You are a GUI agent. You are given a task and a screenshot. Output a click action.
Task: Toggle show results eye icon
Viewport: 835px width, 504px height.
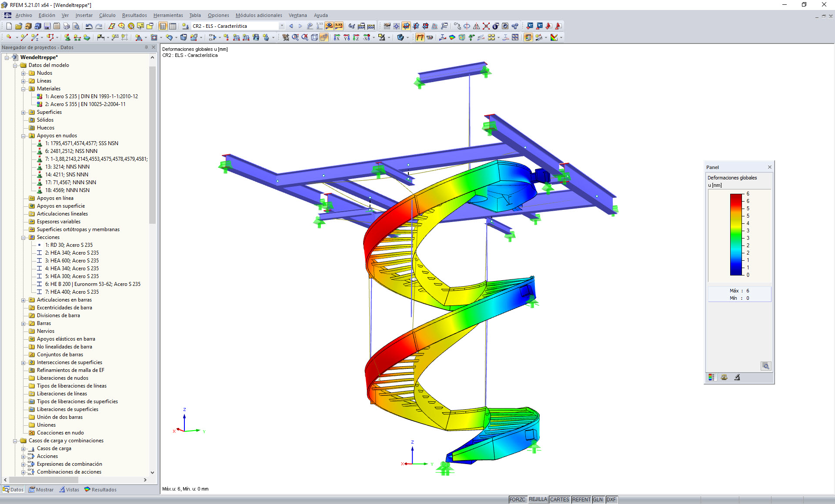point(329,26)
